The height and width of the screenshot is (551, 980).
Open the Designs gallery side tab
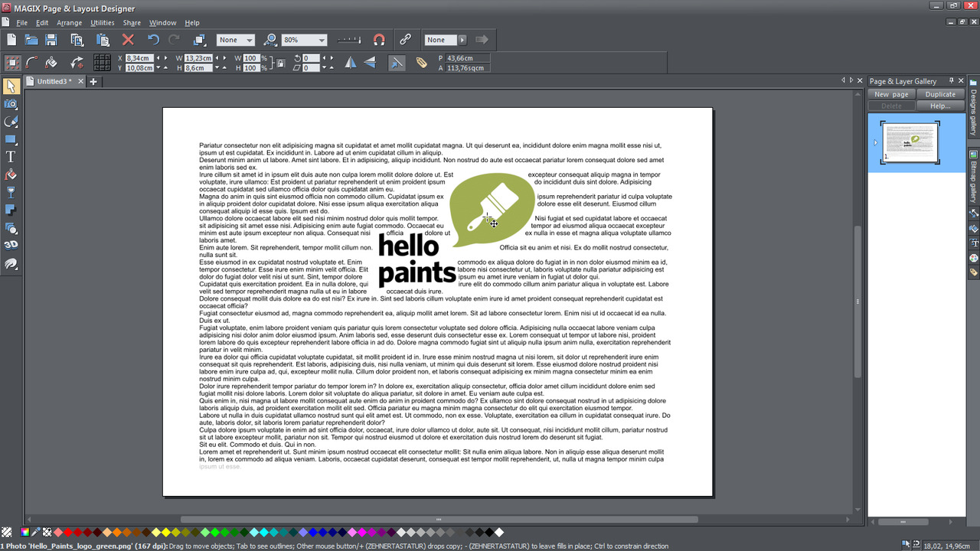coord(973,107)
